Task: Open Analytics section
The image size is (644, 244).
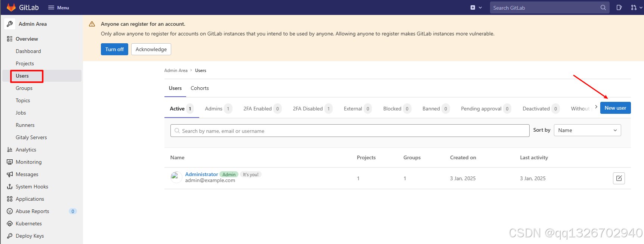Action: (x=26, y=150)
